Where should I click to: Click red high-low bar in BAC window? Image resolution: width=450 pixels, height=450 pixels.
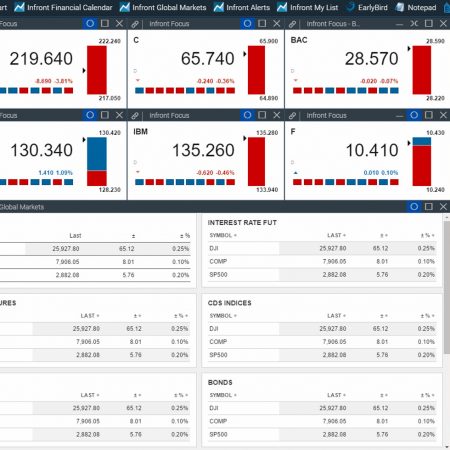coord(422,70)
